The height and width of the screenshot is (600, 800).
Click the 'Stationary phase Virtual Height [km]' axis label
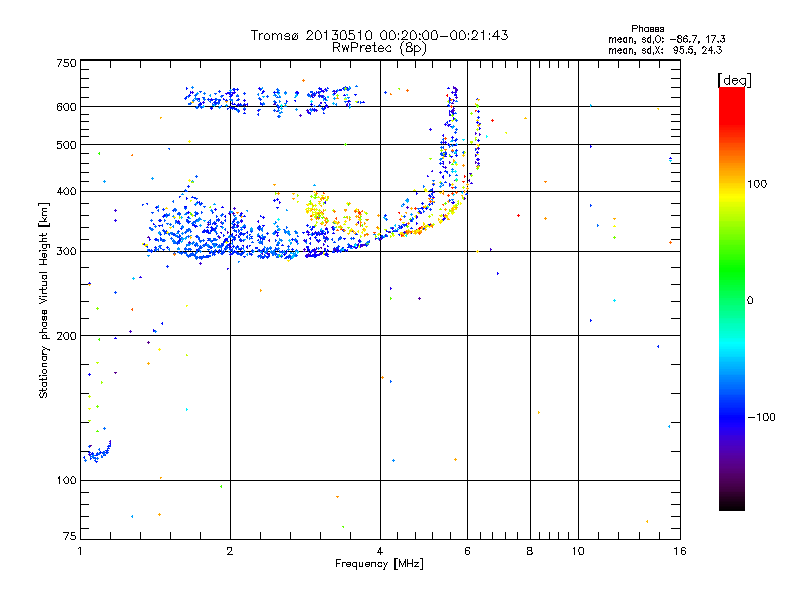[44, 300]
